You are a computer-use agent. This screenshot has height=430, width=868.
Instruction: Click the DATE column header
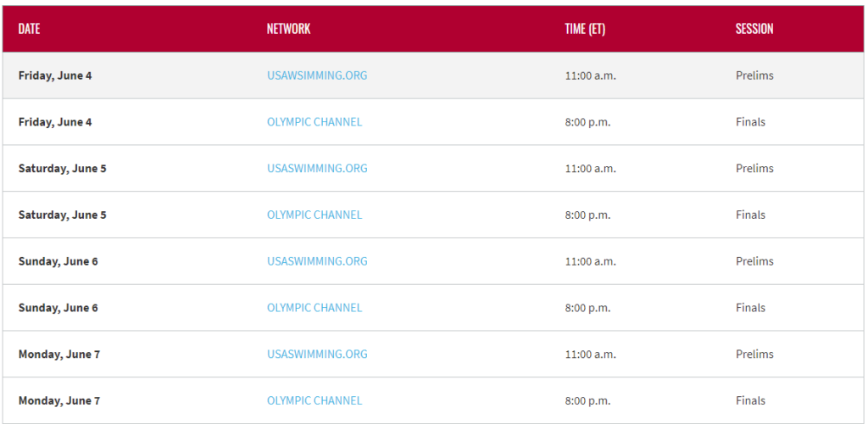pos(29,29)
